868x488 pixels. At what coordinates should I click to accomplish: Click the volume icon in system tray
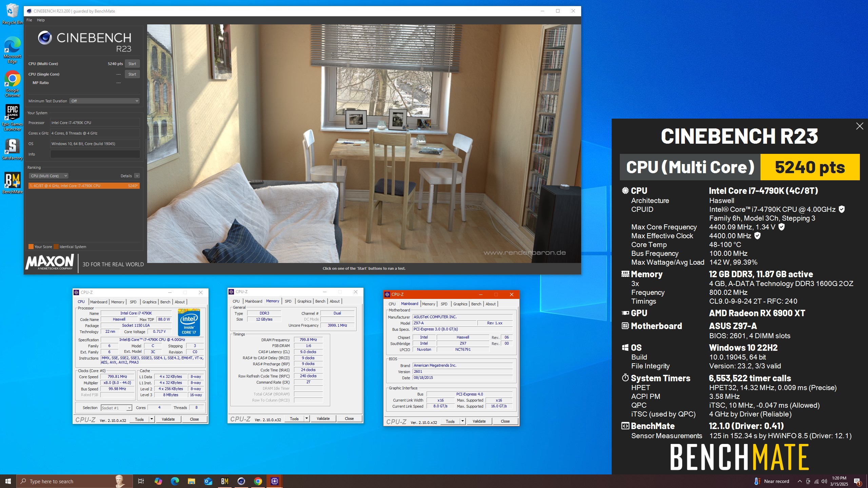coord(824,481)
